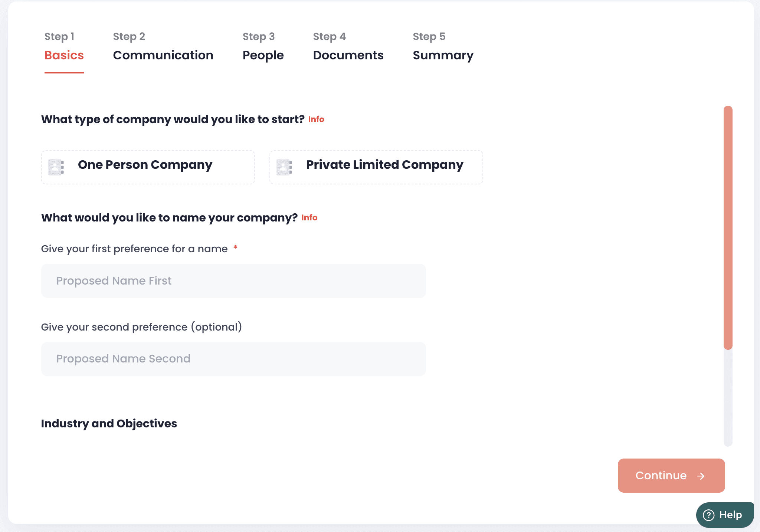The width and height of the screenshot is (760, 532).
Task: Open Info link beside company name question
Action: click(x=309, y=218)
